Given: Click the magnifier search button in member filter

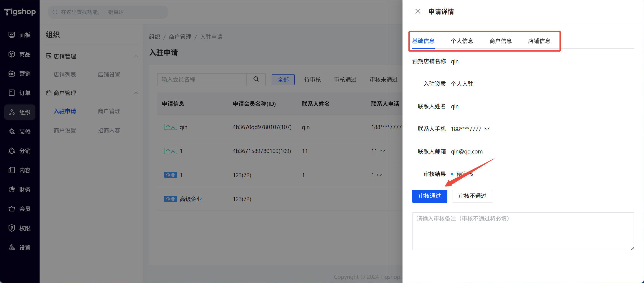Looking at the screenshot, I should pyautogui.click(x=256, y=79).
